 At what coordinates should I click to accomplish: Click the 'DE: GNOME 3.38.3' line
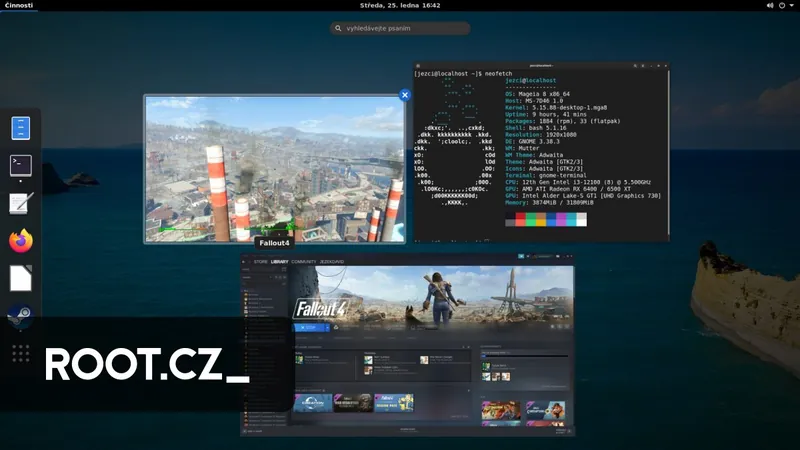click(532, 141)
